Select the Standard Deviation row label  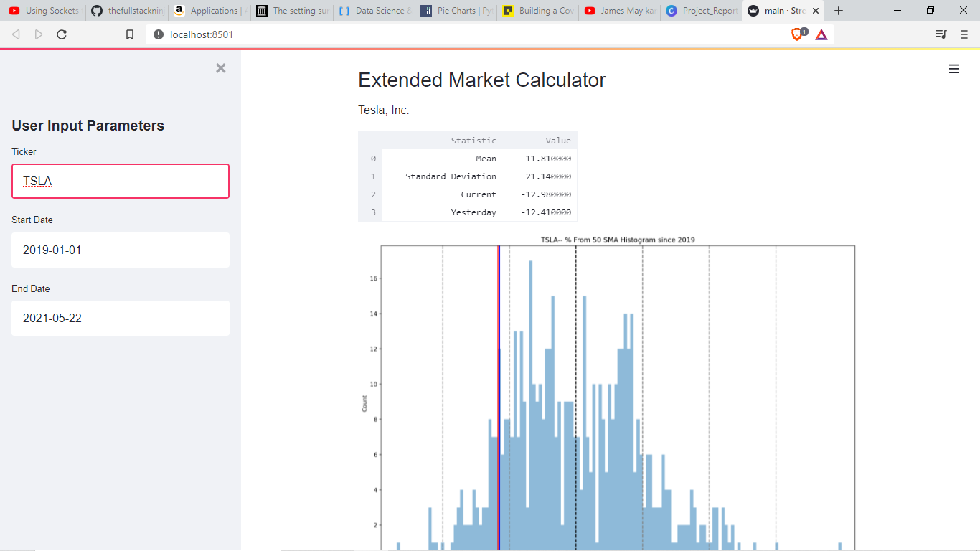coord(451,176)
